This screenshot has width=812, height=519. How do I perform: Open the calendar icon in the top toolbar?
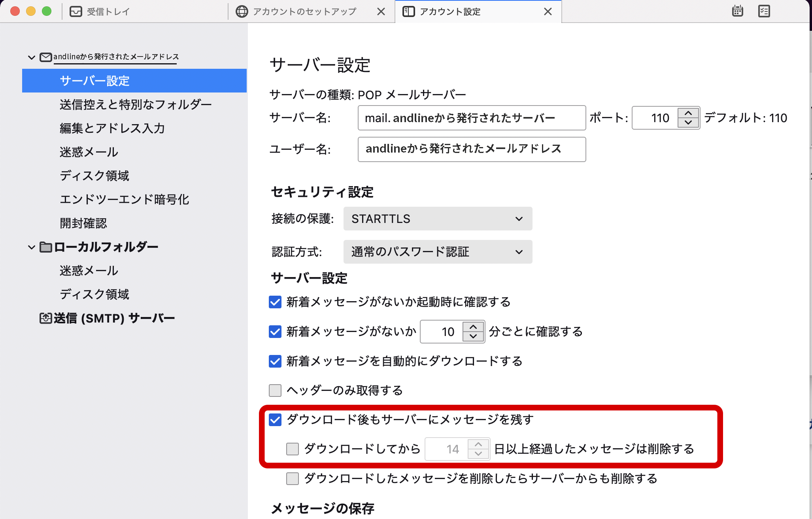pyautogui.click(x=737, y=11)
